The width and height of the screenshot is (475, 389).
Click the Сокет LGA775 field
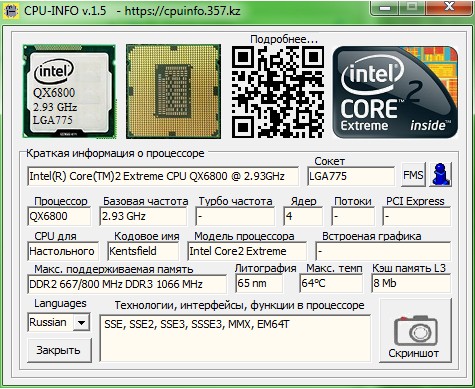pos(351,176)
